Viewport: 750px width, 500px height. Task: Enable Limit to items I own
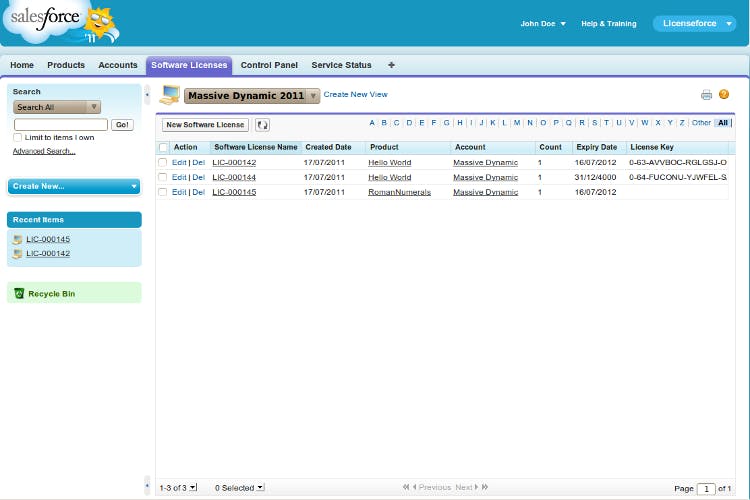[x=18, y=137]
